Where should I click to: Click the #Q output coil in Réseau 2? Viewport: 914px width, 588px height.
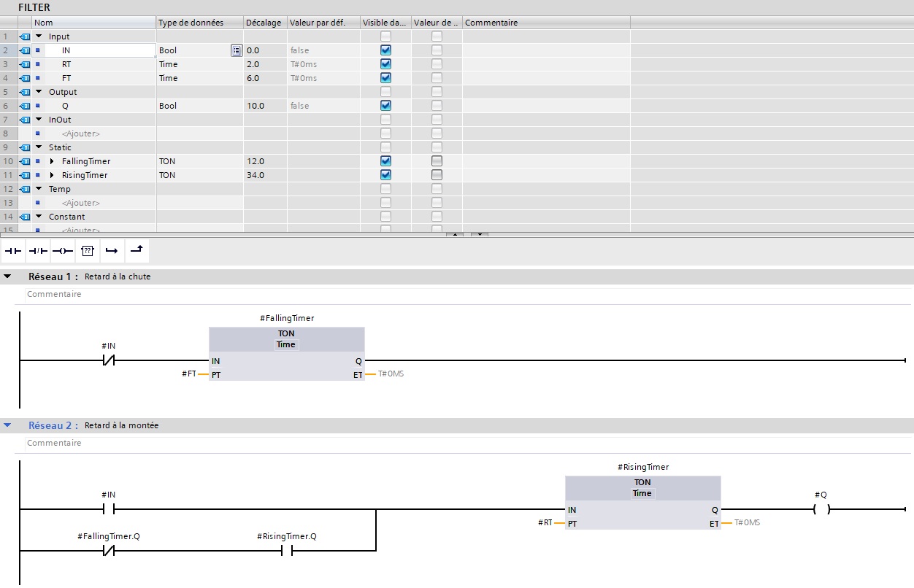click(x=821, y=510)
